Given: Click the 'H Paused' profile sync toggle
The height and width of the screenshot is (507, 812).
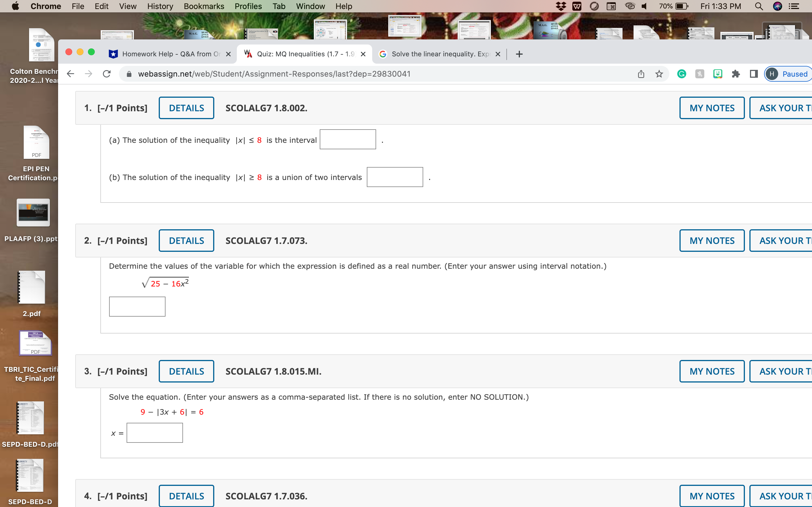Looking at the screenshot, I should pyautogui.click(x=787, y=74).
